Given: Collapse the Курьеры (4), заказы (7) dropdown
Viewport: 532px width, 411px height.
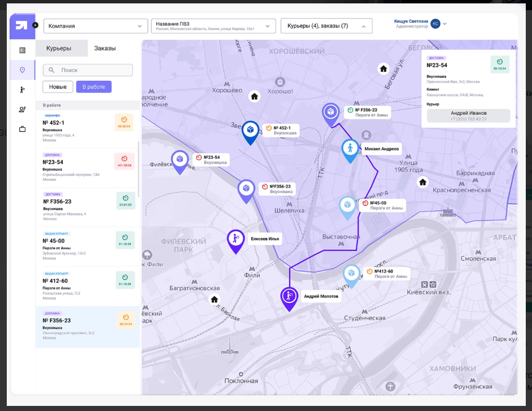Looking at the screenshot, I should (326, 26).
